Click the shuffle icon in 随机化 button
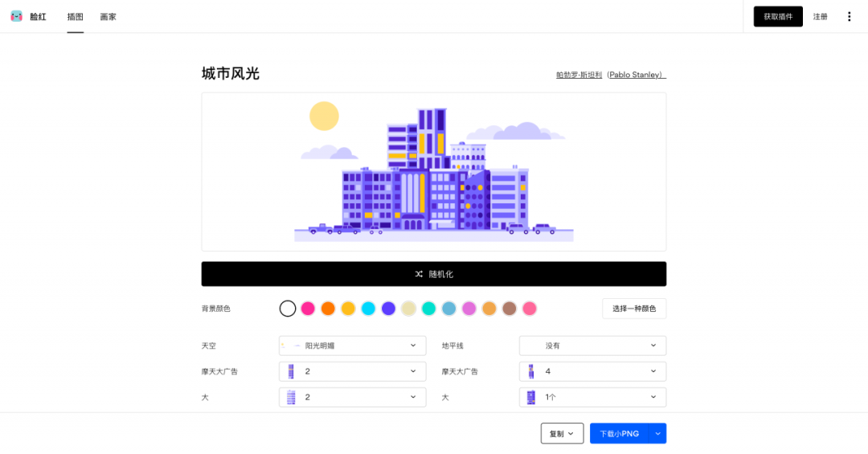 (419, 274)
